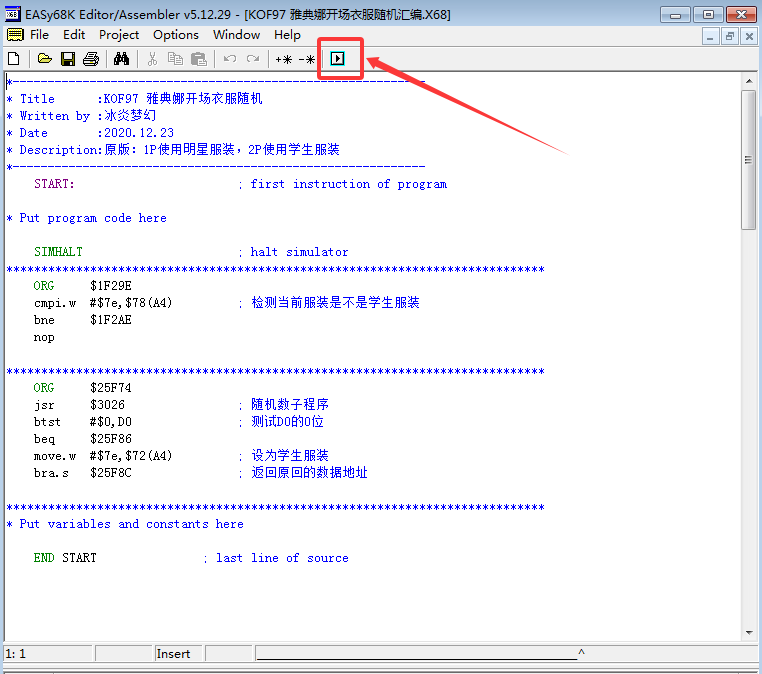Click the vertical scrollbar down arrow
The height and width of the screenshot is (674, 762).
749,633
